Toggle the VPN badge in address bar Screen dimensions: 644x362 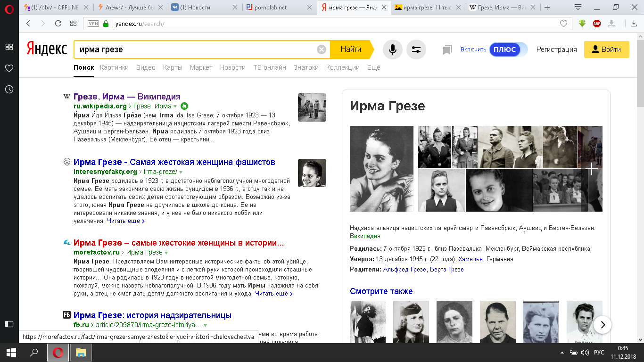93,24
